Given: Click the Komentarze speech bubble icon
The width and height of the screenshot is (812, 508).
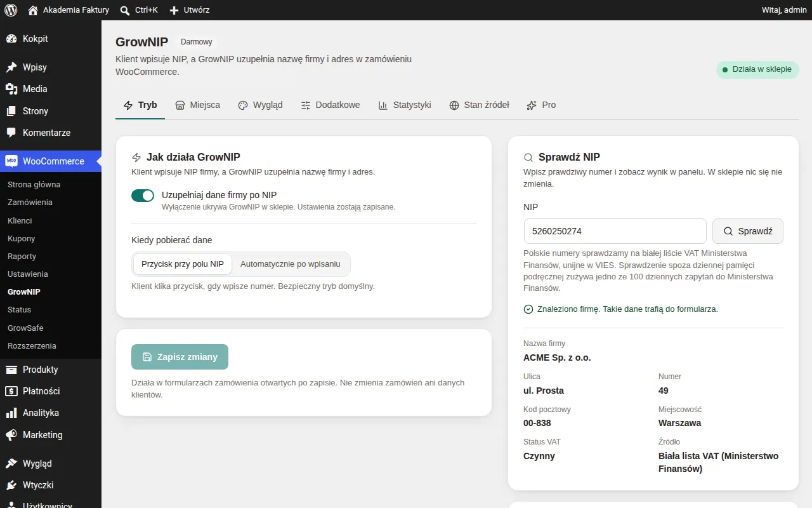Looking at the screenshot, I should (11, 133).
